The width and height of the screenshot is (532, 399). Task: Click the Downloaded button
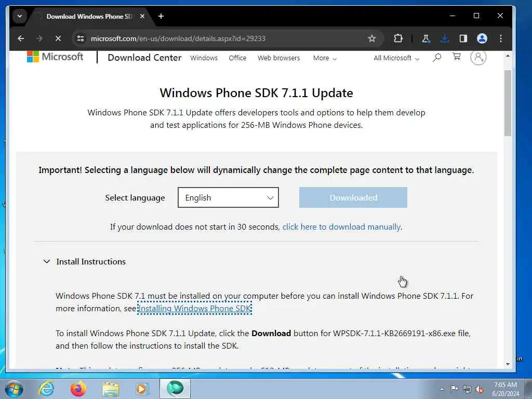353,197
